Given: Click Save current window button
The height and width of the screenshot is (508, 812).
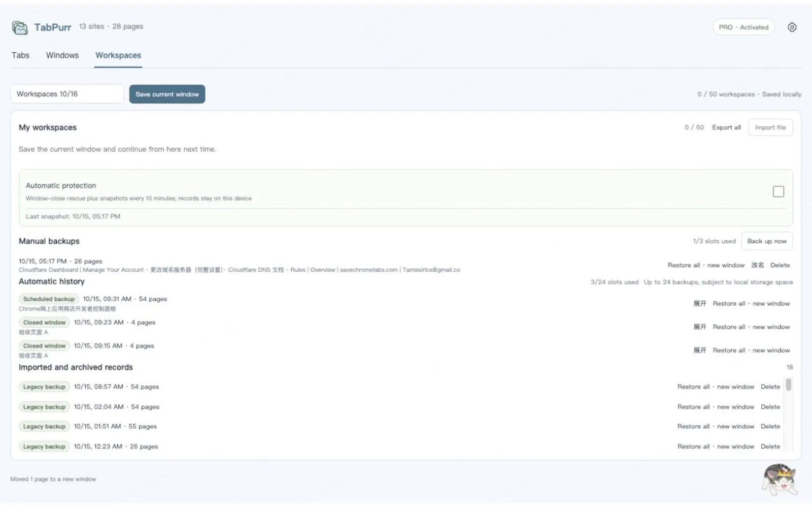Looking at the screenshot, I should tap(167, 94).
